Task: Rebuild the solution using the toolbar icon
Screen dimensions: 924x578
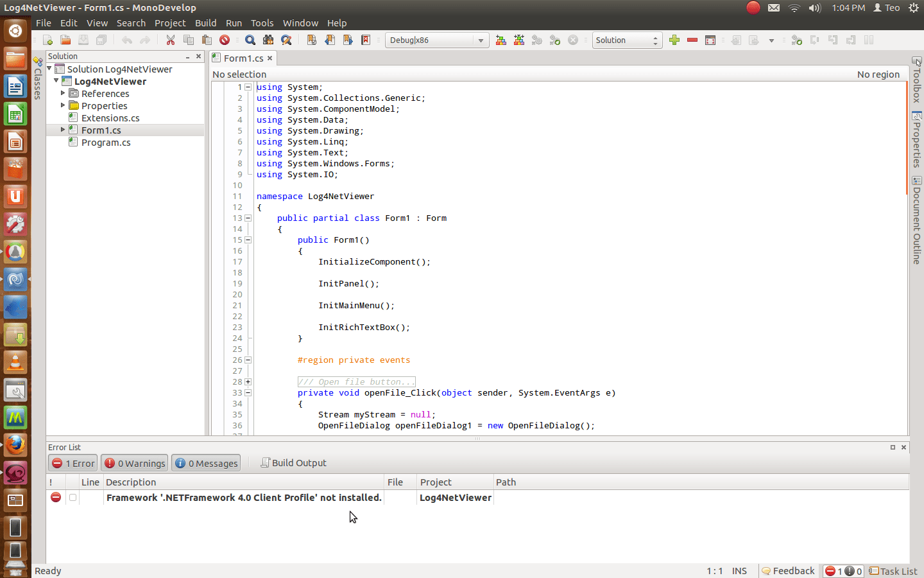Action: (x=519, y=40)
